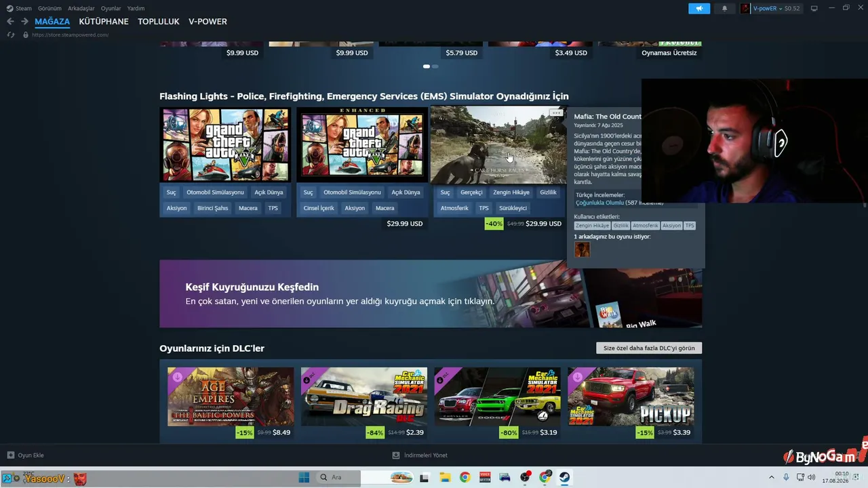Open the first Chrome icon on the taskbar
This screenshot has height=488, width=868.
click(465, 477)
